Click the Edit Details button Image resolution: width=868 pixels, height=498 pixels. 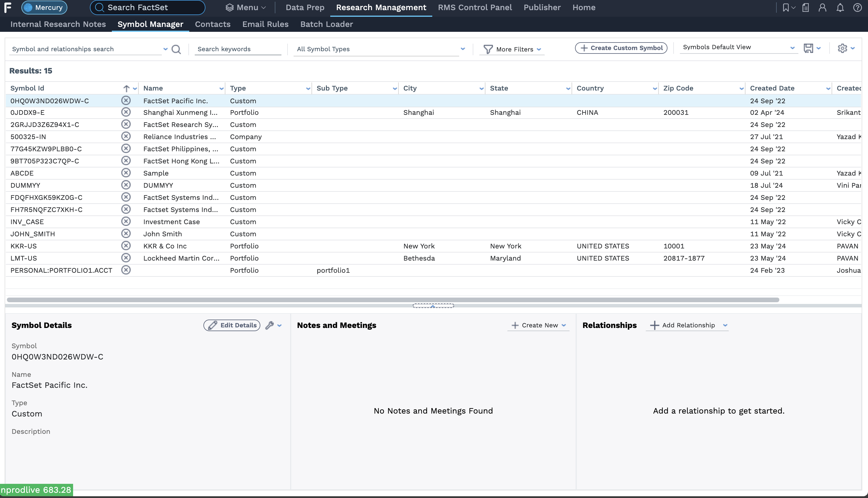tap(232, 325)
